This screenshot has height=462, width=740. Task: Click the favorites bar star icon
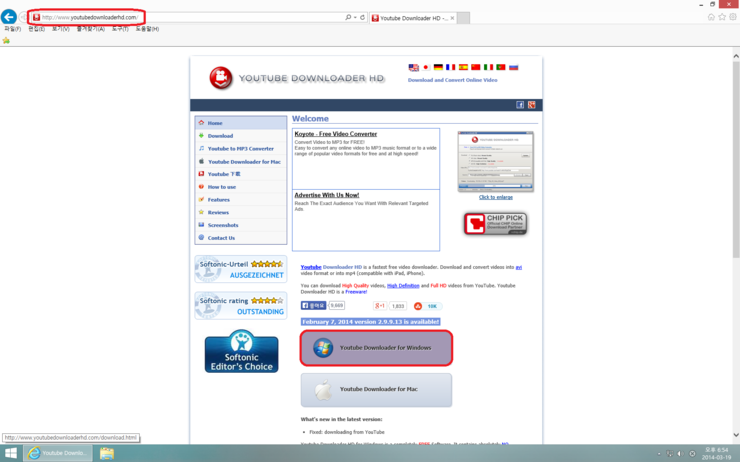6,41
